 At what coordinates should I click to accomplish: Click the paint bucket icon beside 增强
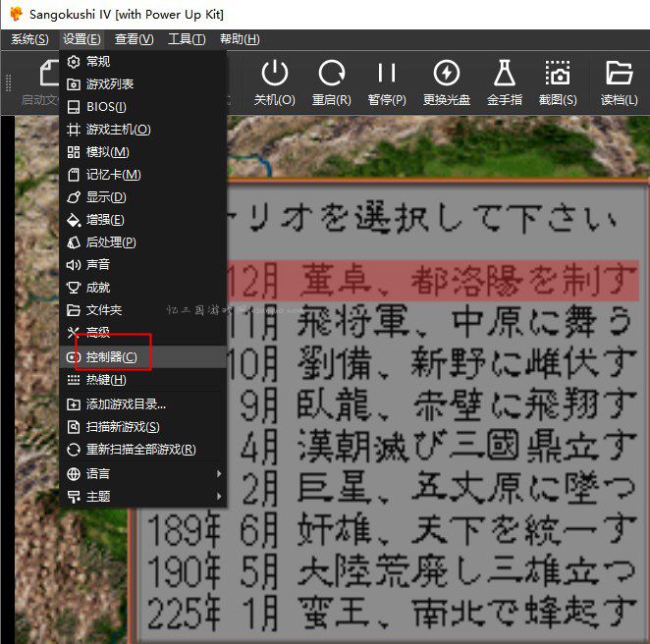tap(74, 220)
